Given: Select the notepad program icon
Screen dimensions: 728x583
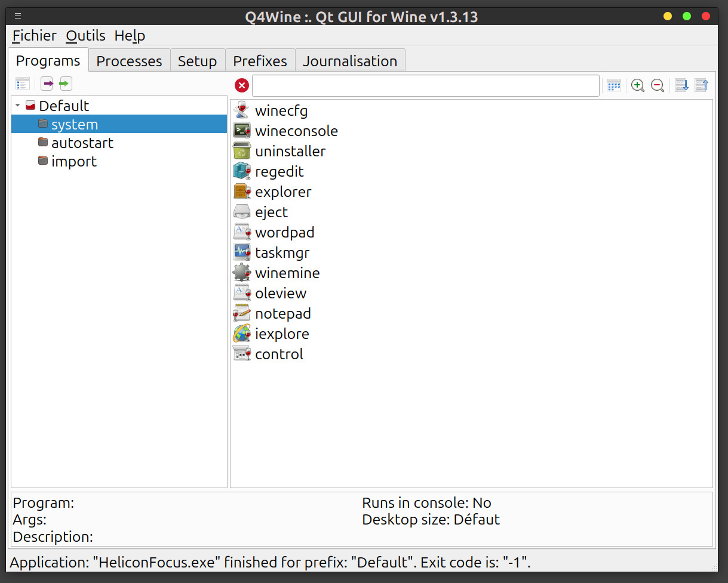Looking at the screenshot, I should coord(241,313).
